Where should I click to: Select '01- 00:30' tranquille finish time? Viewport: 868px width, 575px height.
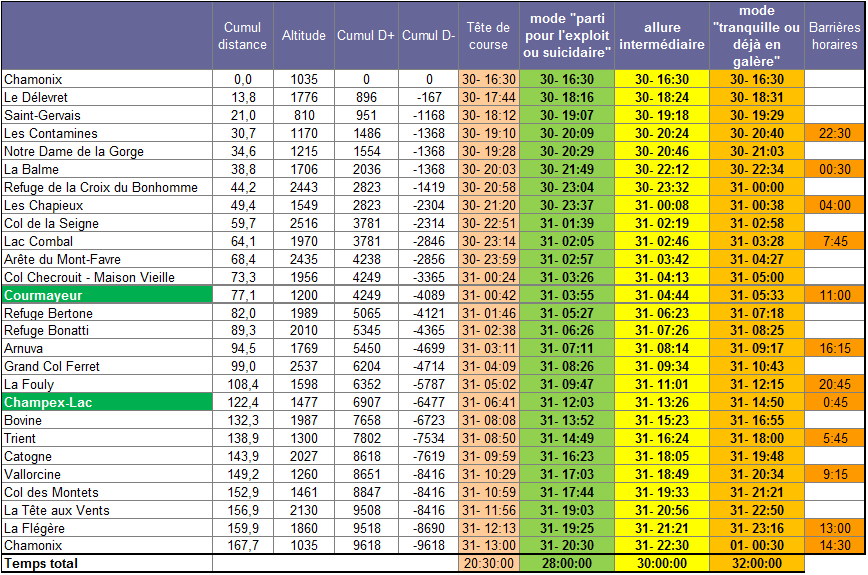coord(757,545)
